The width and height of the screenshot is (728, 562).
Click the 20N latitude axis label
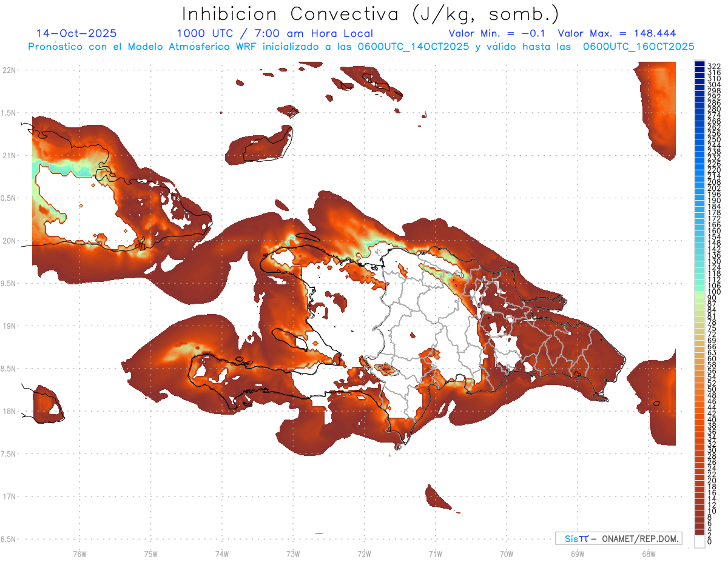coord(9,241)
